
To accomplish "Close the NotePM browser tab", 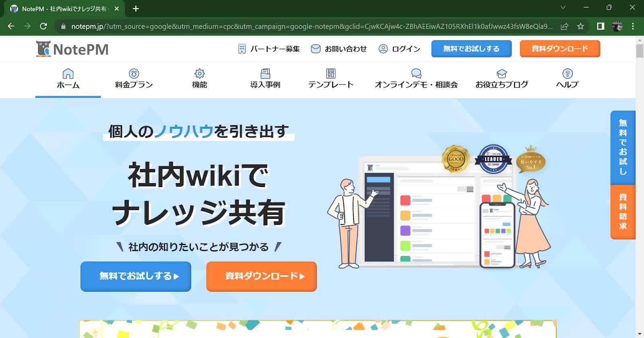I will coord(117,8).
